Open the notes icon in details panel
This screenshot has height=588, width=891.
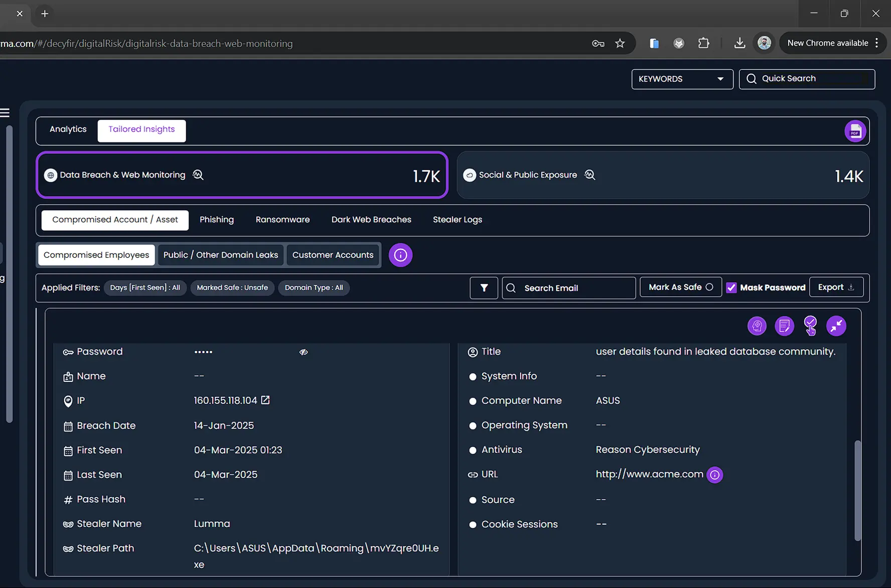click(784, 326)
